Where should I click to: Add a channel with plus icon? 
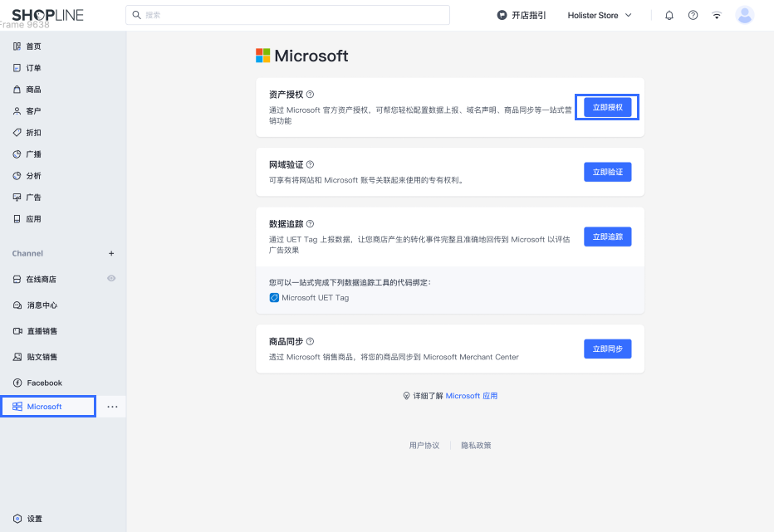pyautogui.click(x=111, y=253)
